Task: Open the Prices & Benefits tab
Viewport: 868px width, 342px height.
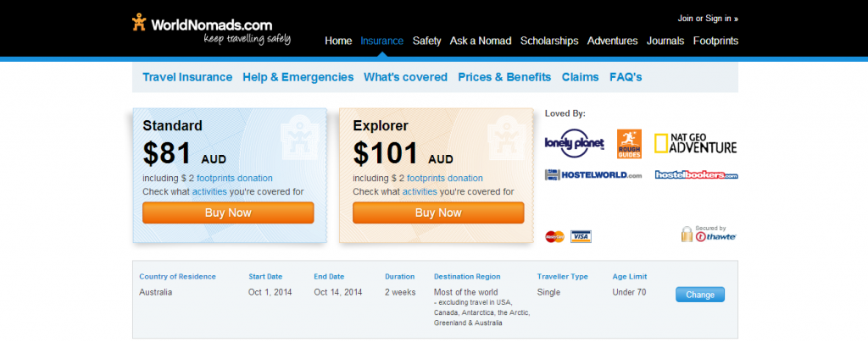Action: pyautogui.click(x=504, y=77)
